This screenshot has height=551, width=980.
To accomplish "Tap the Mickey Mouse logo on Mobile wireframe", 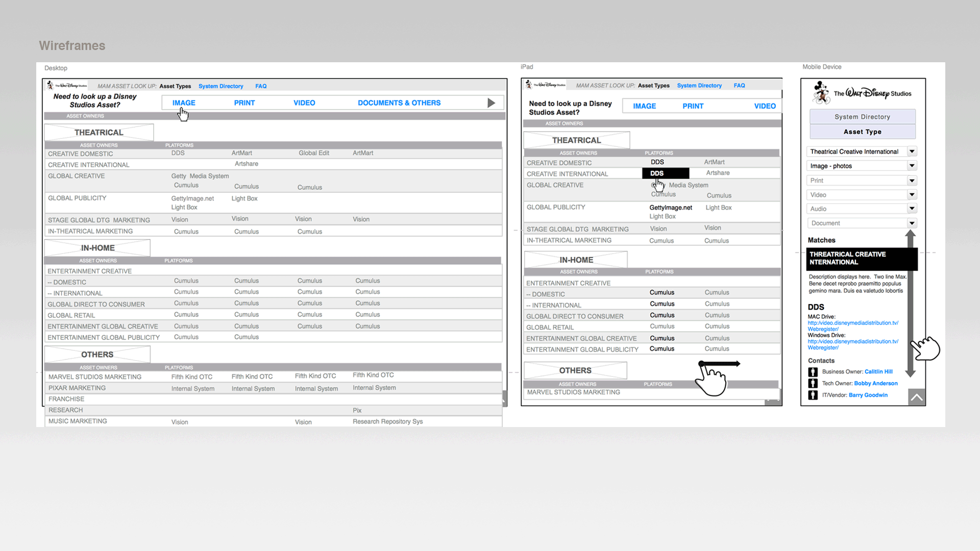I will tap(821, 93).
